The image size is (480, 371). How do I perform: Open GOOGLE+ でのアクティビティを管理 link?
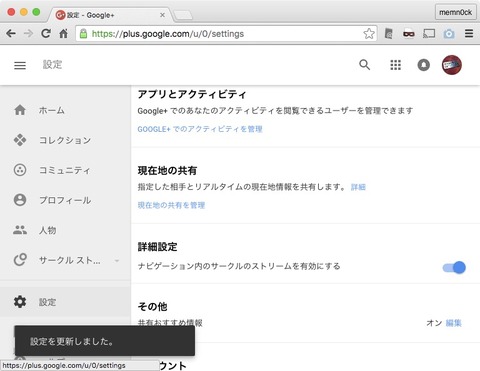tap(200, 129)
